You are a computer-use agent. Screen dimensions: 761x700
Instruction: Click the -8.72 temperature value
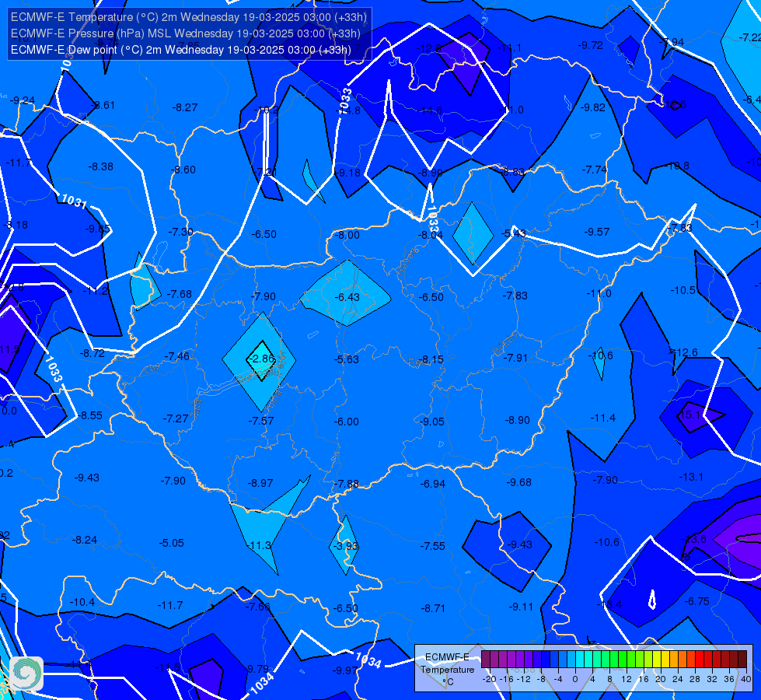click(x=92, y=353)
